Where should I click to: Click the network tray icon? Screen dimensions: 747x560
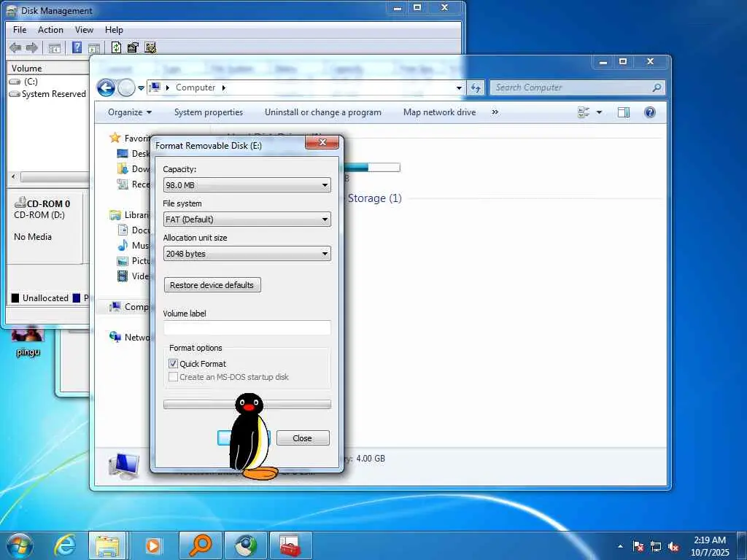(x=656, y=547)
